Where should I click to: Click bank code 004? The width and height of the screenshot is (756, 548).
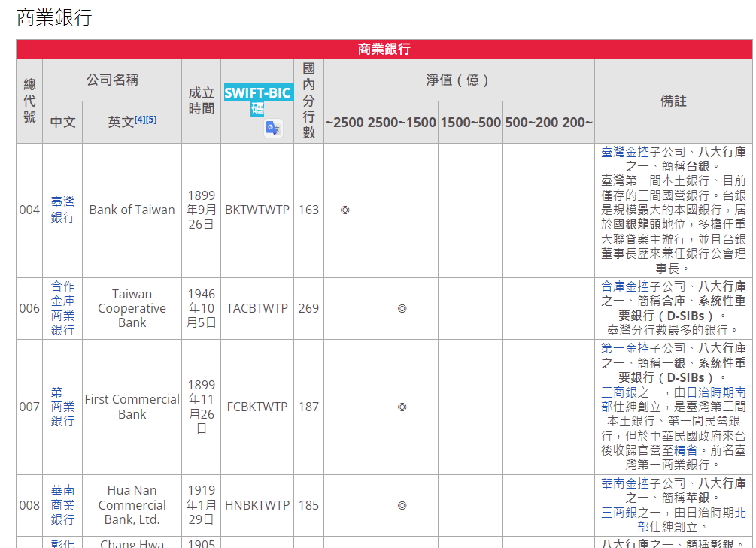(x=29, y=210)
